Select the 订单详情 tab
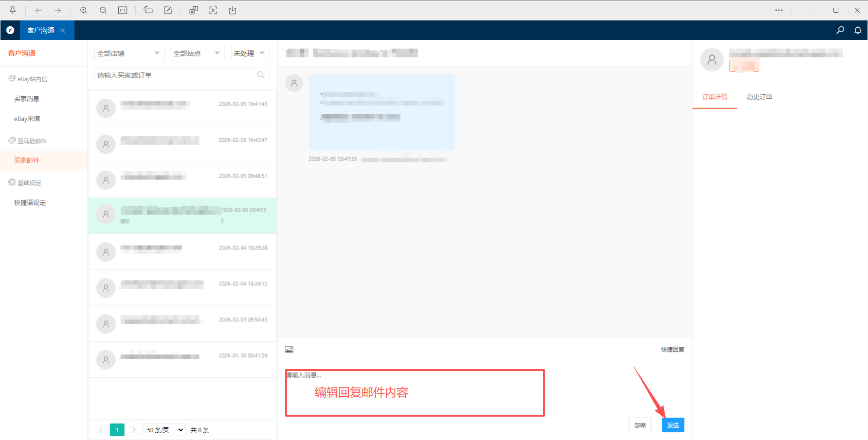 [x=714, y=97]
